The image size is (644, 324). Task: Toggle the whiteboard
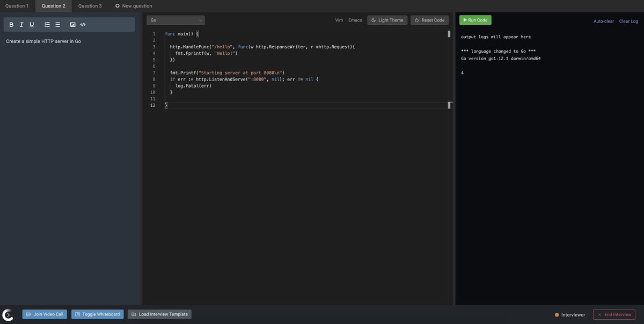click(x=98, y=314)
